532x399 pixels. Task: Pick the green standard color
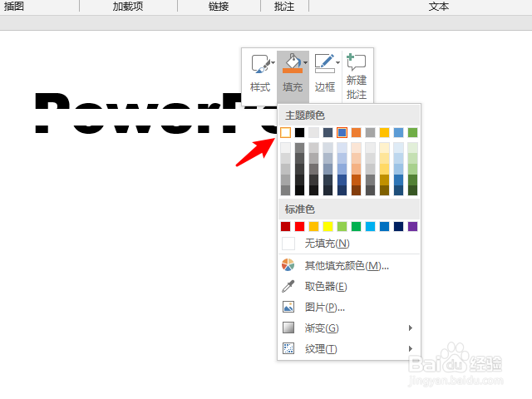tap(357, 226)
